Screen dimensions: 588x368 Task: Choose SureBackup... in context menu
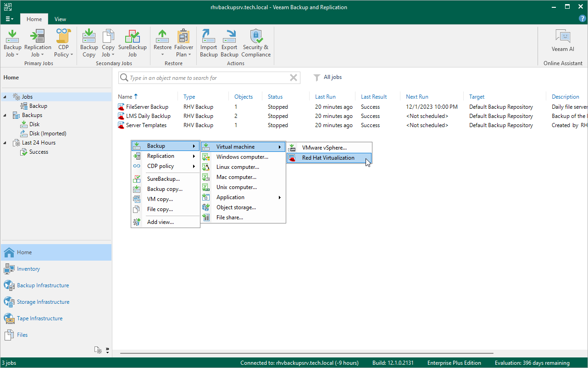[166, 179]
